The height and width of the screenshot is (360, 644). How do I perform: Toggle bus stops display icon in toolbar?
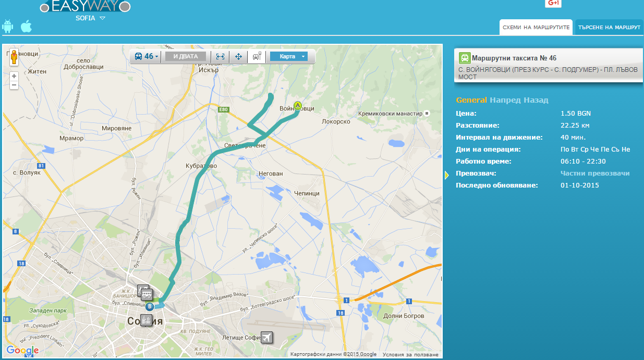point(257,57)
